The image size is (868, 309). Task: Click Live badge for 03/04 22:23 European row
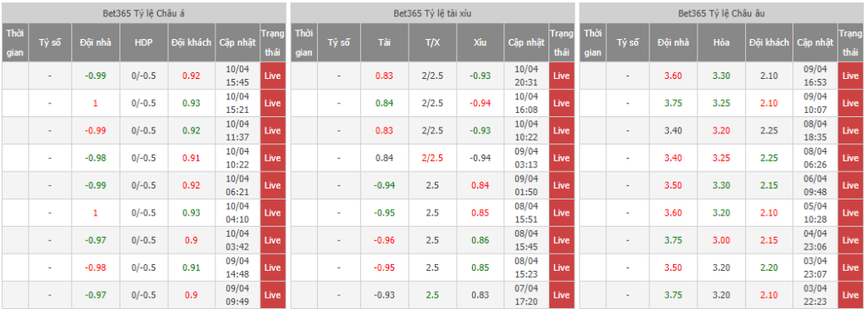point(849,295)
